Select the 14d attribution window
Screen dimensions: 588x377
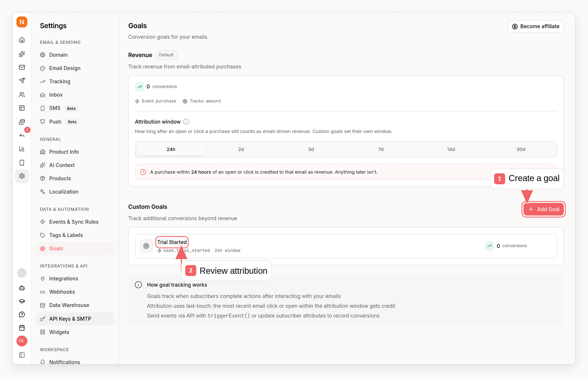point(451,149)
